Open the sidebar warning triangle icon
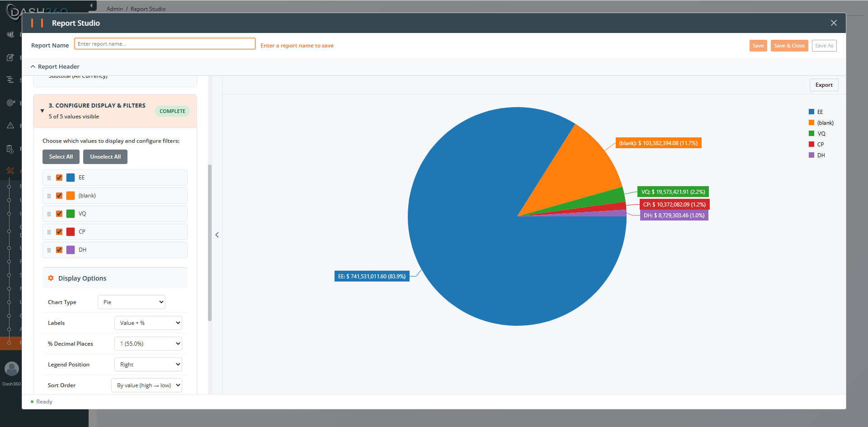Screen dimensions: 868x427 [10, 126]
